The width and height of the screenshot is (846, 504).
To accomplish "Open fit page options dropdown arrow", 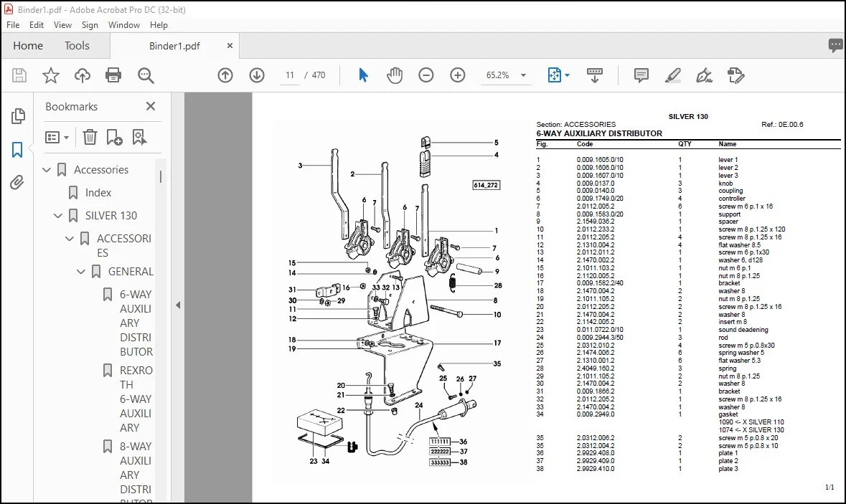I will [x=567, y=75].
